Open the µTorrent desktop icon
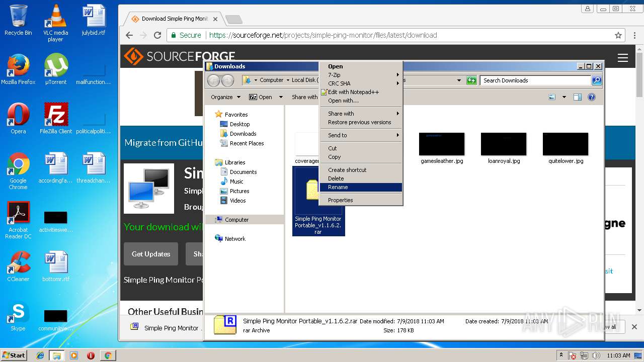Image resolution: width=644 pixels, height=362 pixels. coord(56,69)
